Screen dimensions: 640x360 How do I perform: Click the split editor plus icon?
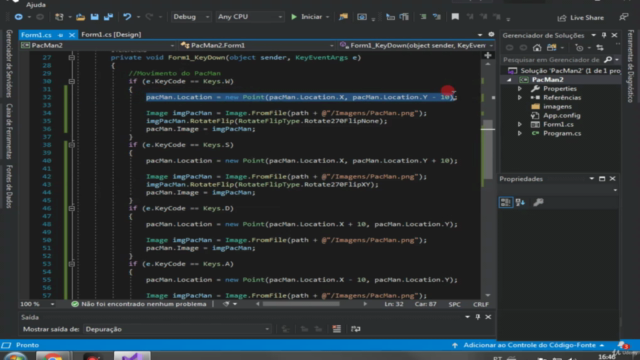click(x=488, y=55)
